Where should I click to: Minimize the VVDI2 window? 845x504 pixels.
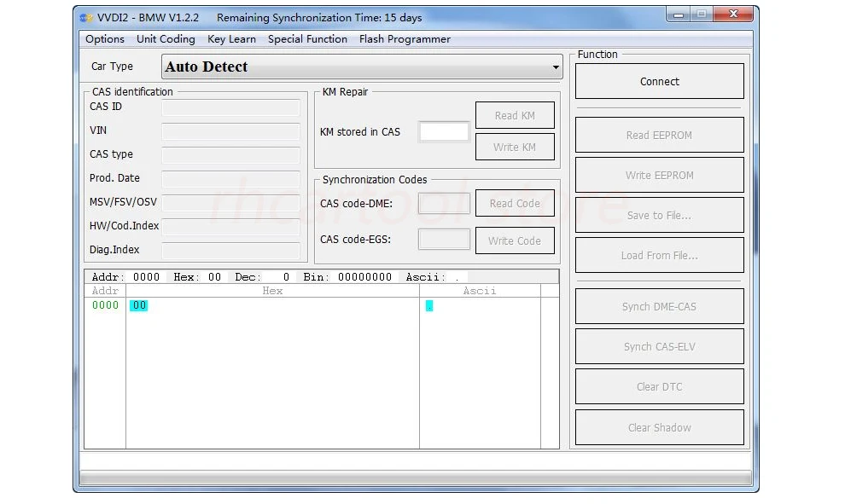(679, 14)
